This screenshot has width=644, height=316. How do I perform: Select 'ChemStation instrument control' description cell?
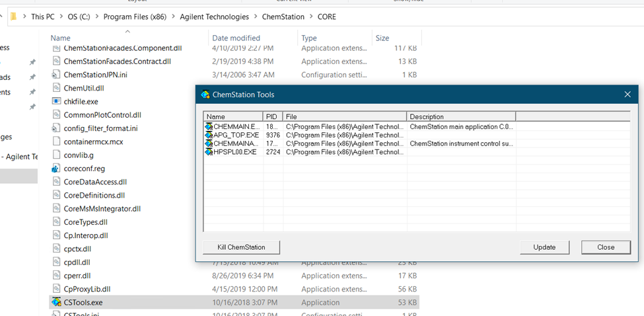coord(461,144)
